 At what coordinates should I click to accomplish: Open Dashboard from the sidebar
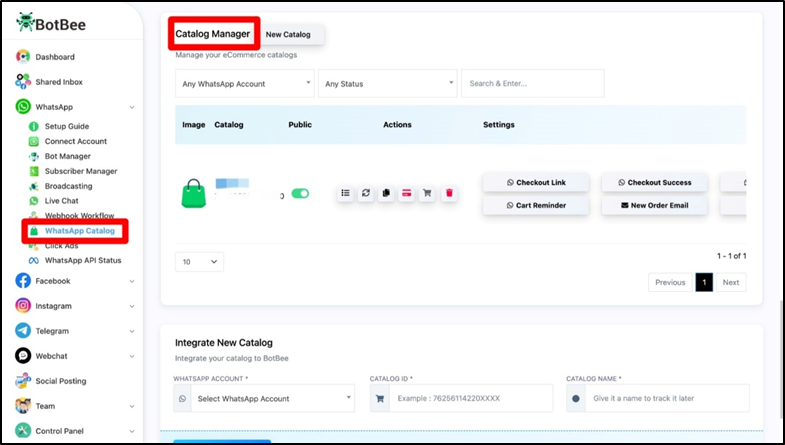coord(55,57)
